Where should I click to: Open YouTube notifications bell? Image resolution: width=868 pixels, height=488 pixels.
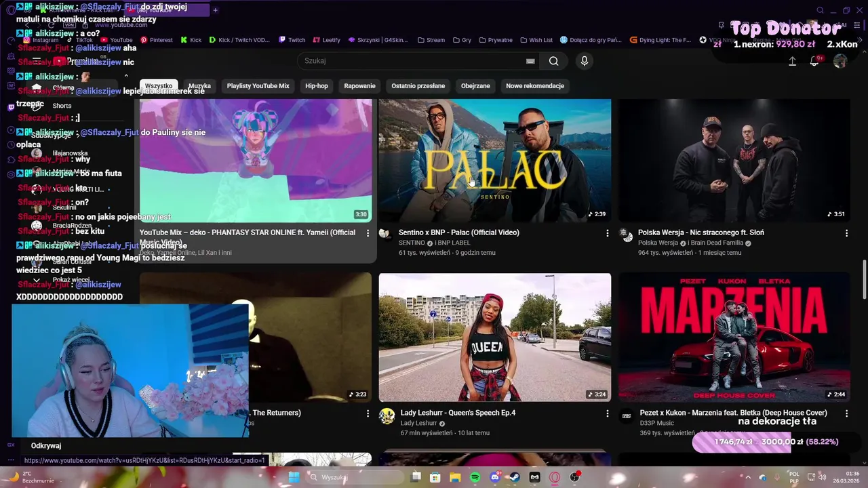coord(814,61)
